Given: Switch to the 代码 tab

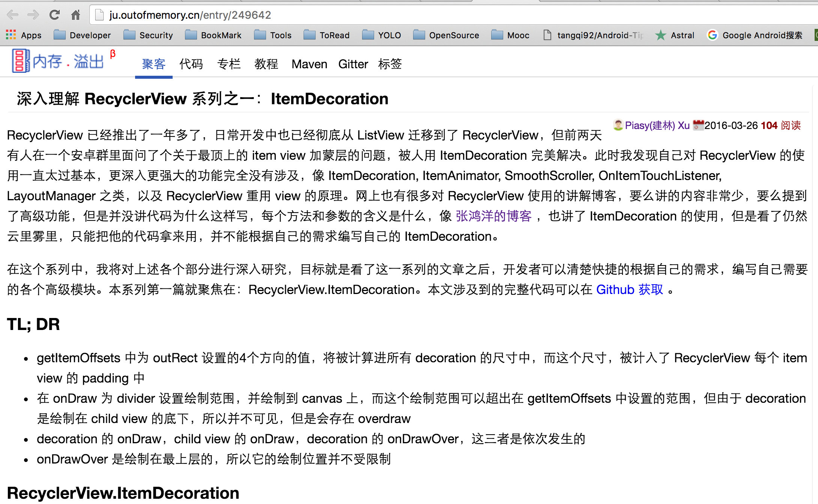Looking at the screenshot, I should click(191, 64).
